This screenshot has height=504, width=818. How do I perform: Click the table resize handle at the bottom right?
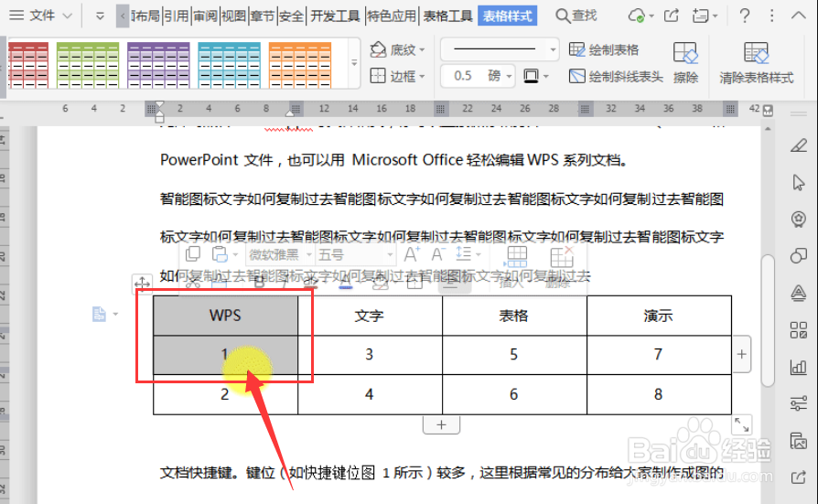coord(741,424)
